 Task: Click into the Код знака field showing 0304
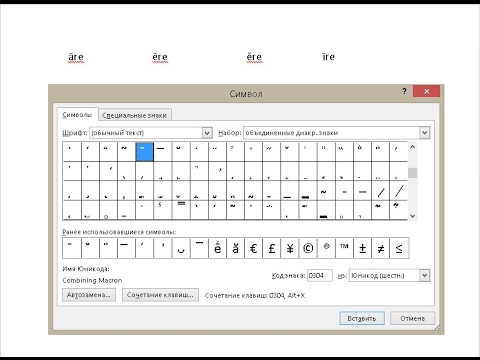pyautogui.click(x=320, y=276)
